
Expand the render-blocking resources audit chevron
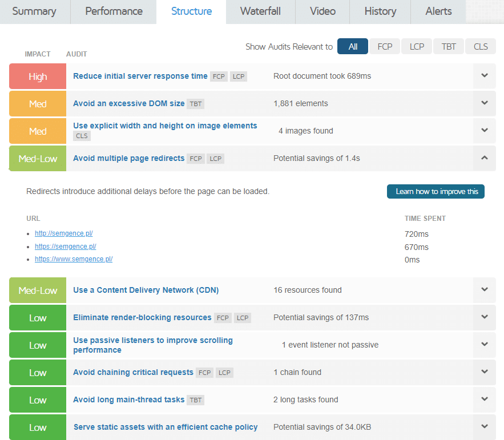(485, 317)
